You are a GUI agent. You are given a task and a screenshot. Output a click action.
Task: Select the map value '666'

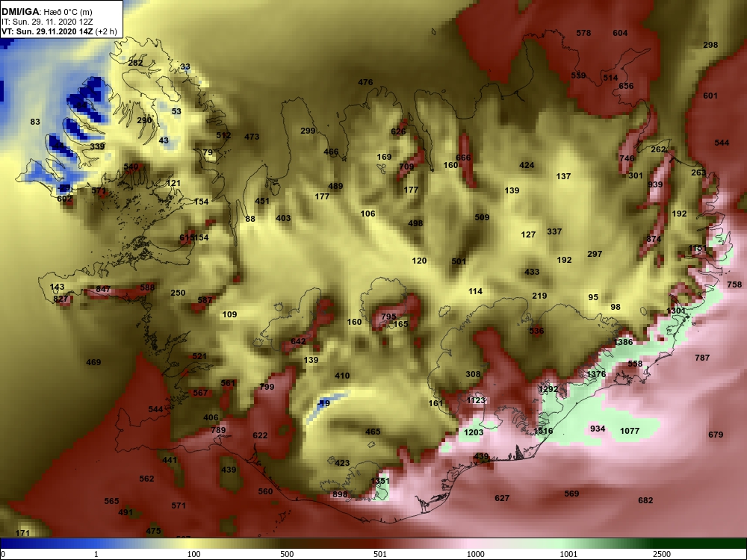[x=463, y=158]
